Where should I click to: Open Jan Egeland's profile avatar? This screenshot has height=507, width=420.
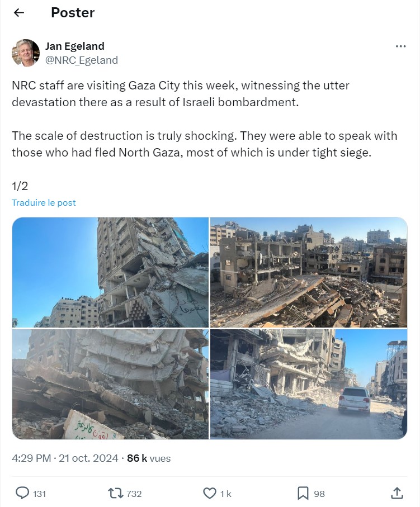pyautogui.click(x=26, y=53)
